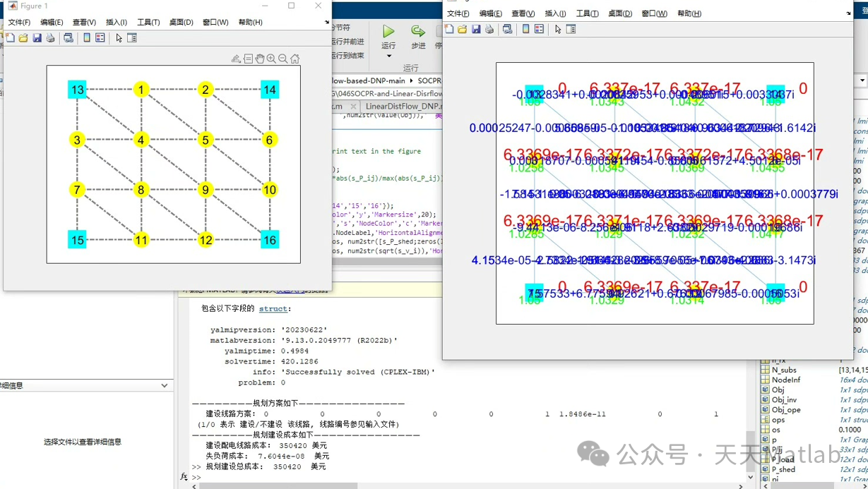Click Save icon in right figure window
The image size is (868, 489).
(x=476, y=29)
